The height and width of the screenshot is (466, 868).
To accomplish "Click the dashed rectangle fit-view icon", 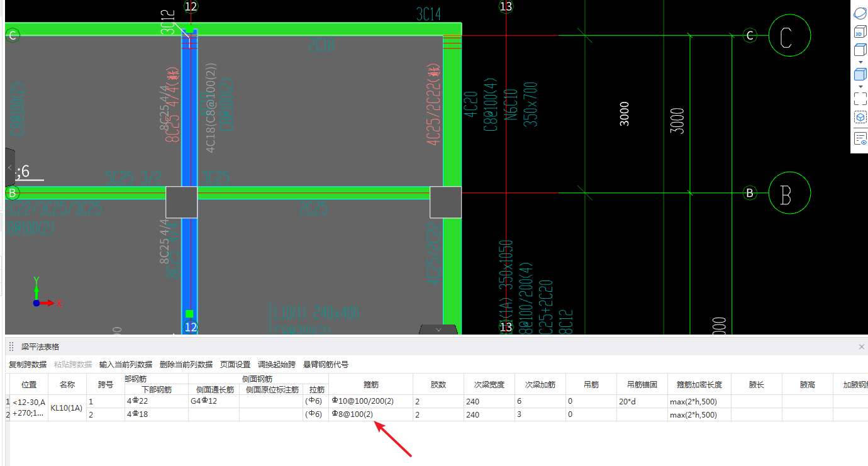I will pyautogui.click(x=860, y=99).
